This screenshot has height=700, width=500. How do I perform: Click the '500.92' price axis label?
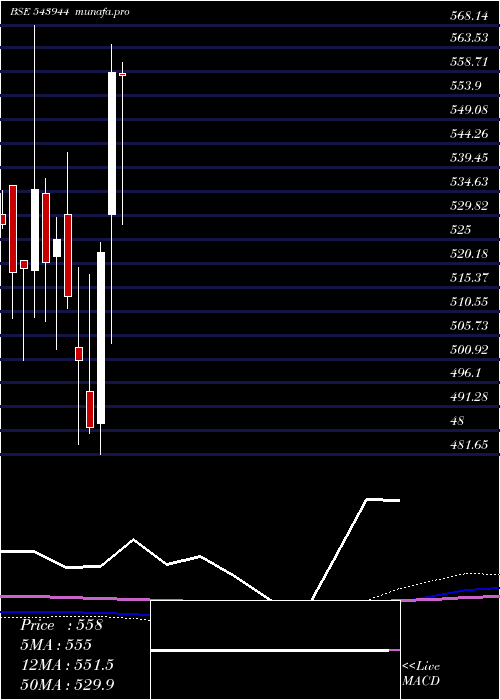coord(468,349)
